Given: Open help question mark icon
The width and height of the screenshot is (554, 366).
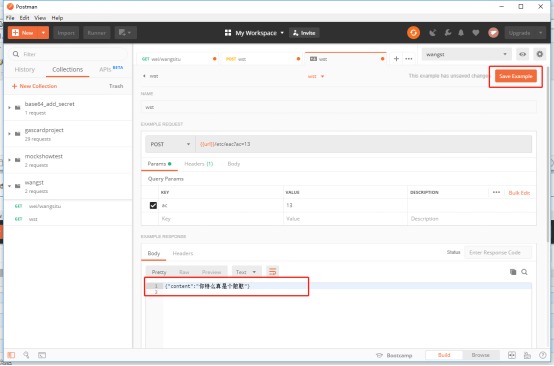Looking at the screenshot, I should point(543,355).
